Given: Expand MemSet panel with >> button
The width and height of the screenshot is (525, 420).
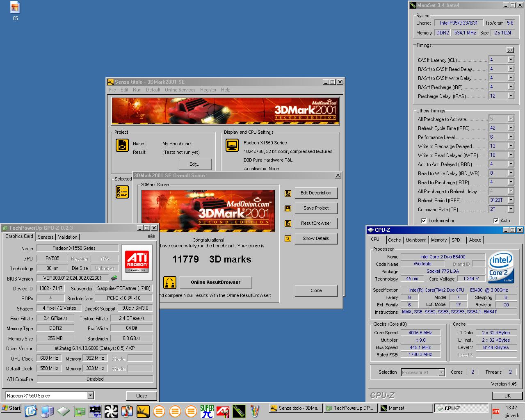Looking at the screenshot, I should 510,50.
